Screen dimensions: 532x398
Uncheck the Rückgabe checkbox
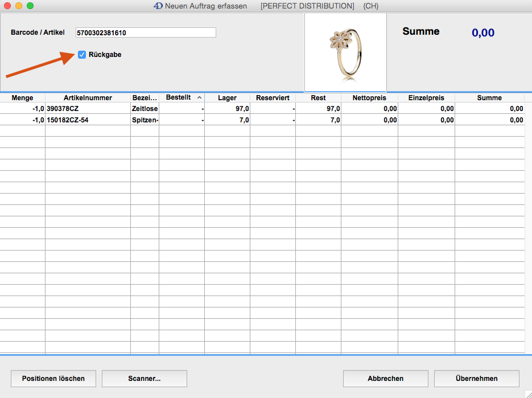point(83,55)
